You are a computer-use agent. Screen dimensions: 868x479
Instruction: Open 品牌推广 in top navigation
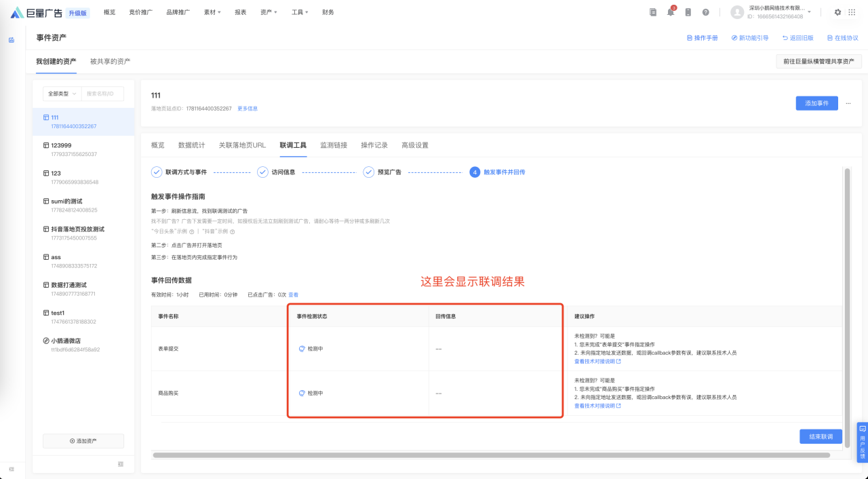pyautogui.click(x=178, y=12)
